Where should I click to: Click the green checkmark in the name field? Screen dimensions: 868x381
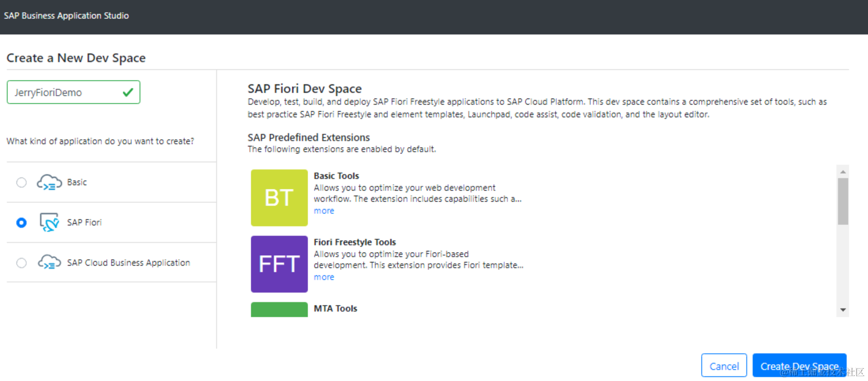pos(127,93)
